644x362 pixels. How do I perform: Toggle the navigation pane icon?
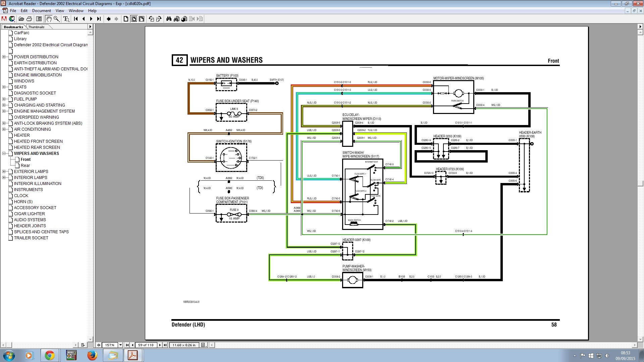tap(39, 19)
